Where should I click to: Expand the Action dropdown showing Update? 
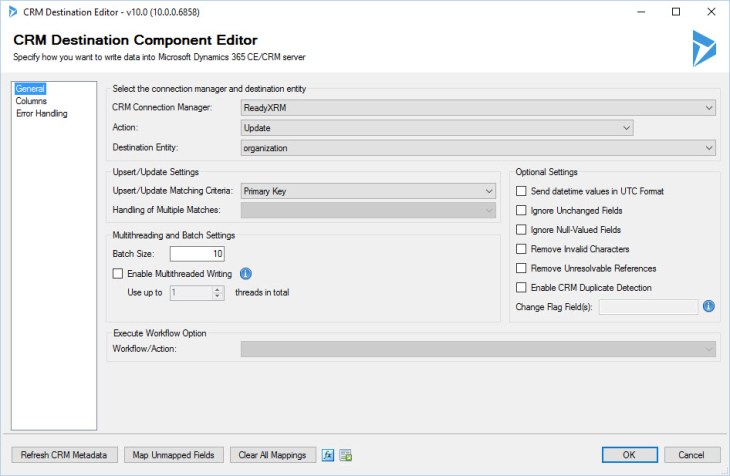coord(437,128)
